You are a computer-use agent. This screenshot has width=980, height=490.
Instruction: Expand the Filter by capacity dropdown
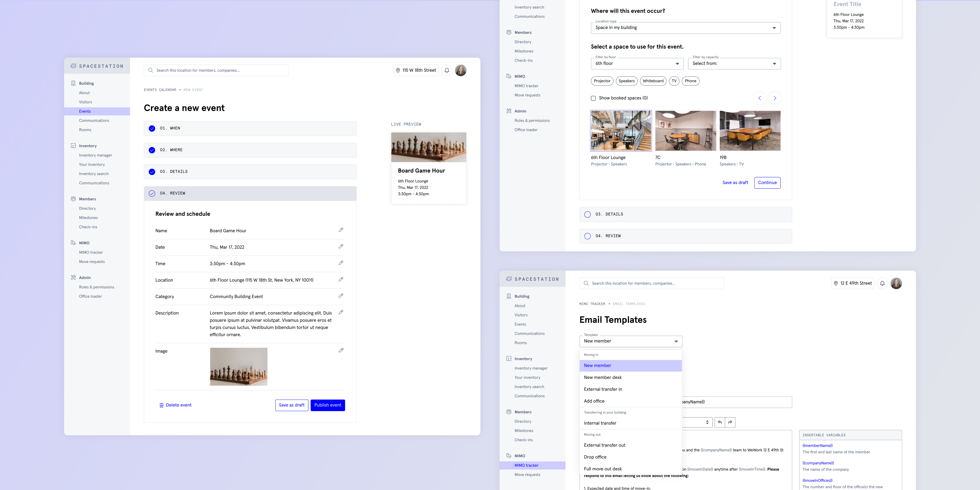pyautogui.click(x=734, y=63)
